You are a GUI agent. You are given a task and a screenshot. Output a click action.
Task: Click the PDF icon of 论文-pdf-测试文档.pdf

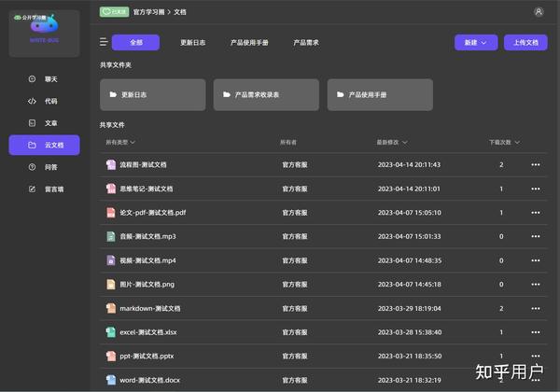click(111, 213)
